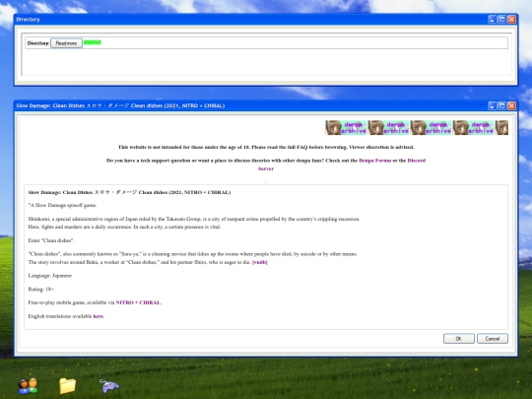
Task: Open the Denpa Forum link
Action: pyautogui.click(x=375, y=161)
